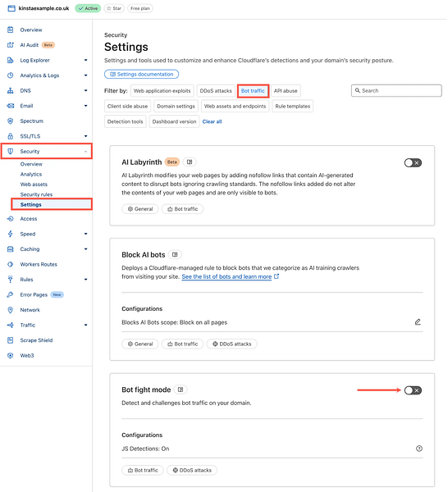Open Block AI bots documentation book icon

tap(175, 254)
